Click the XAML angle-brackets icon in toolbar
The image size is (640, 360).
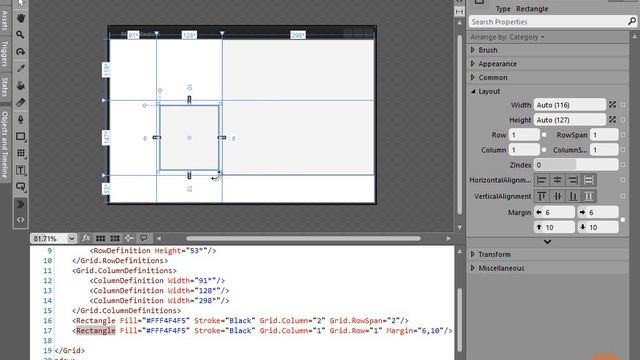pos(20,220)
